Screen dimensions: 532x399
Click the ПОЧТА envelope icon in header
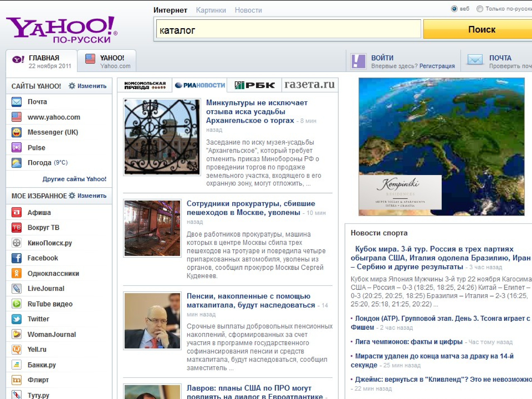(475, 59)
